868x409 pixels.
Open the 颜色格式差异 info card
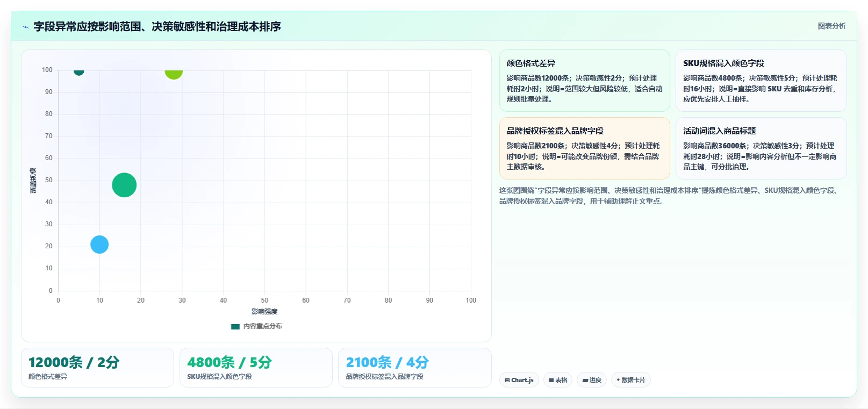pos(584,81)
